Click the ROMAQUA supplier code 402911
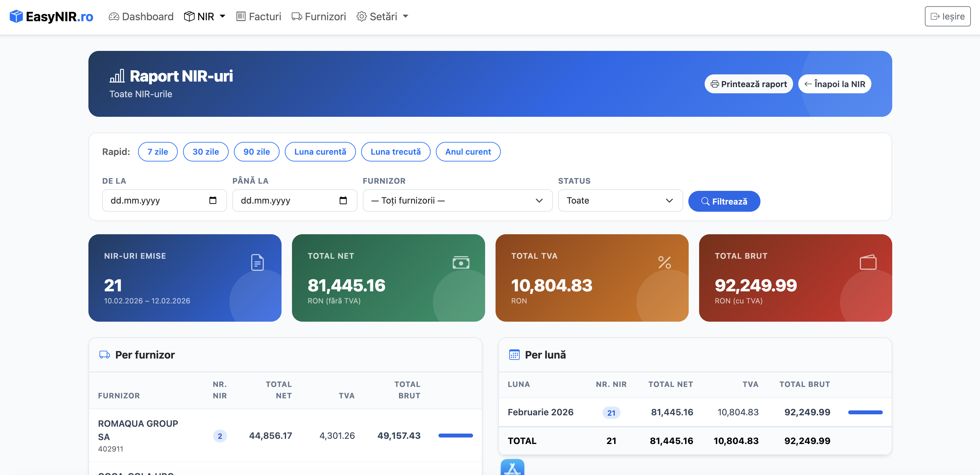The image size is (980, 475). click(x=110, y=449)
